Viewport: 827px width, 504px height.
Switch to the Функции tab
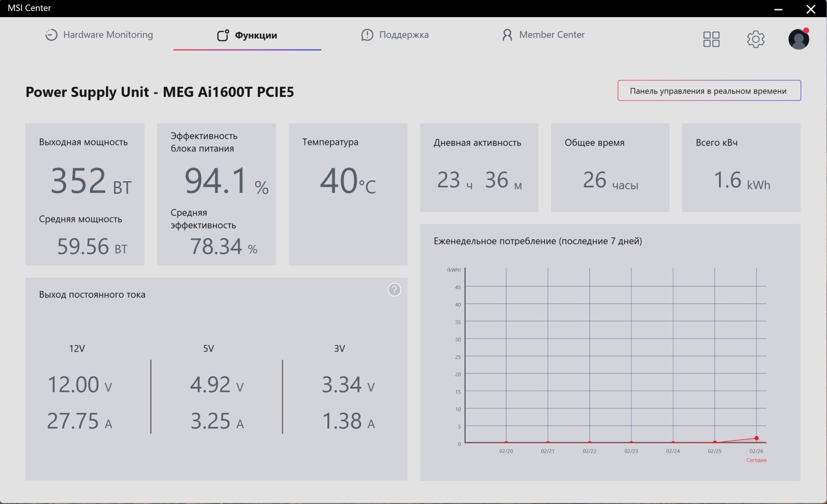tap(247, 35)
